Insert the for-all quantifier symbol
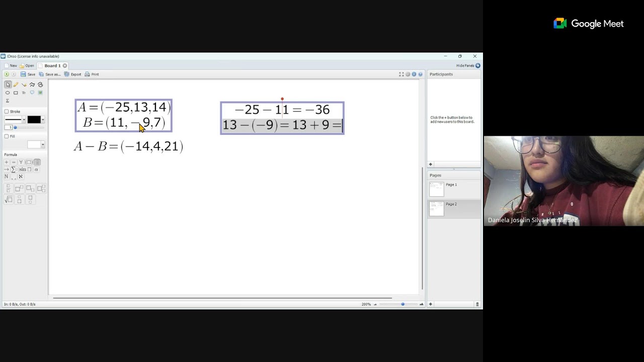Viewport: 644px width, 362px height. pos(21,162)
